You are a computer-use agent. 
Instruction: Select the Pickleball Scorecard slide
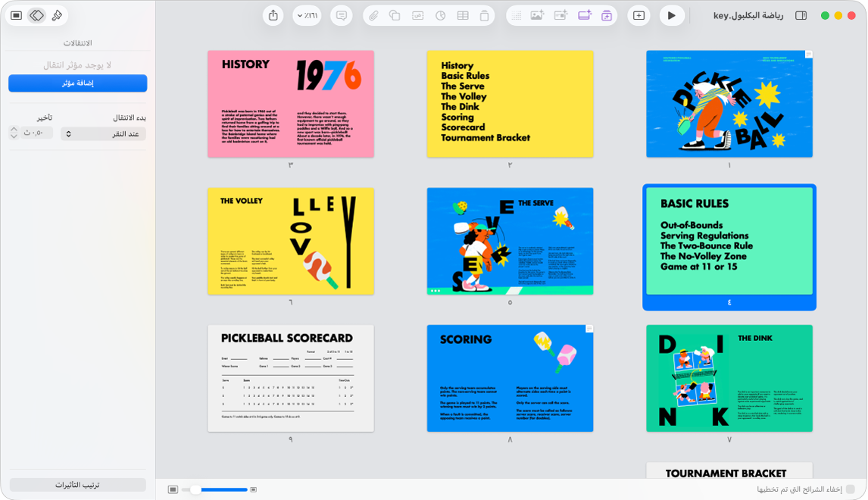291,378
